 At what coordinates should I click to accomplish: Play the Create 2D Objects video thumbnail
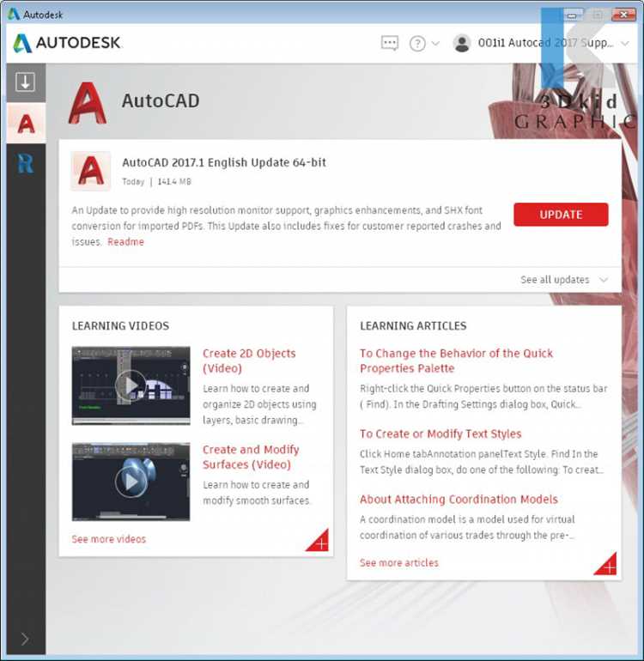[131, 385]
